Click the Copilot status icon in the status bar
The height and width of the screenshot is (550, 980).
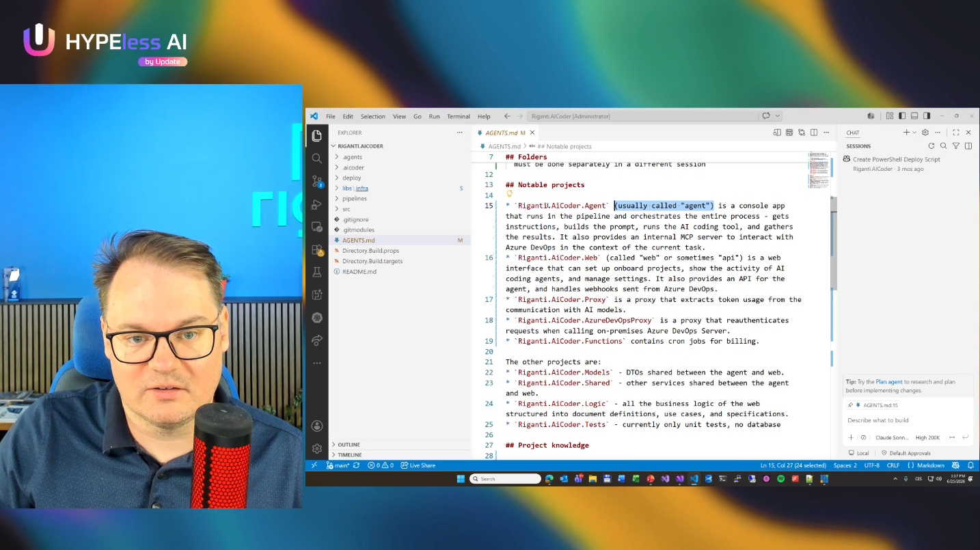956,465
